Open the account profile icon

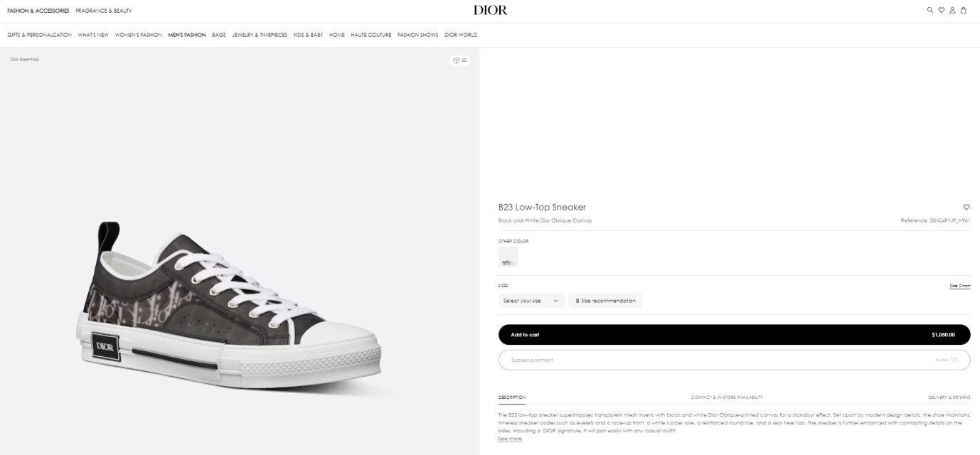[952, 11]
